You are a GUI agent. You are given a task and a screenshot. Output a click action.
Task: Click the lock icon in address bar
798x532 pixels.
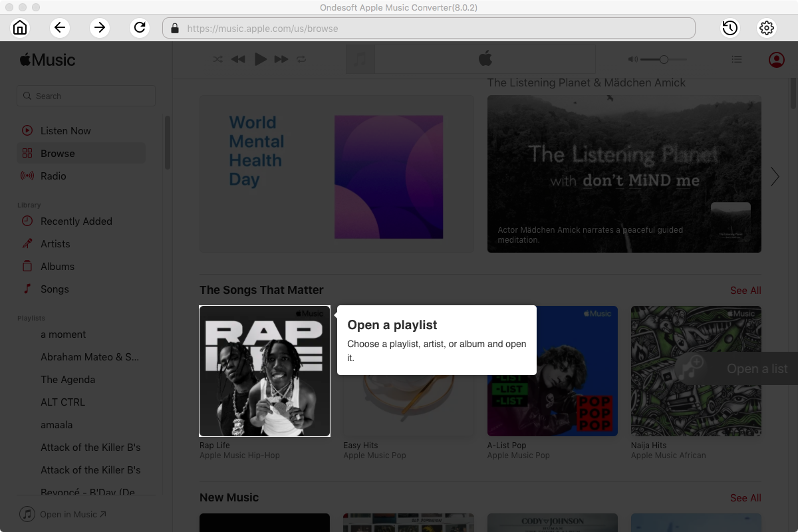coord(175,29)
